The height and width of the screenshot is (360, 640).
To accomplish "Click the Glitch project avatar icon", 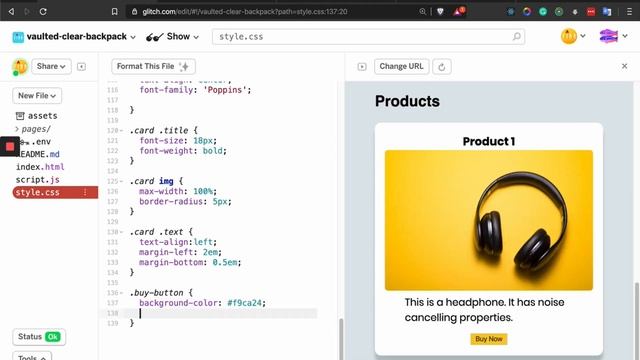I will coord(18,37).
